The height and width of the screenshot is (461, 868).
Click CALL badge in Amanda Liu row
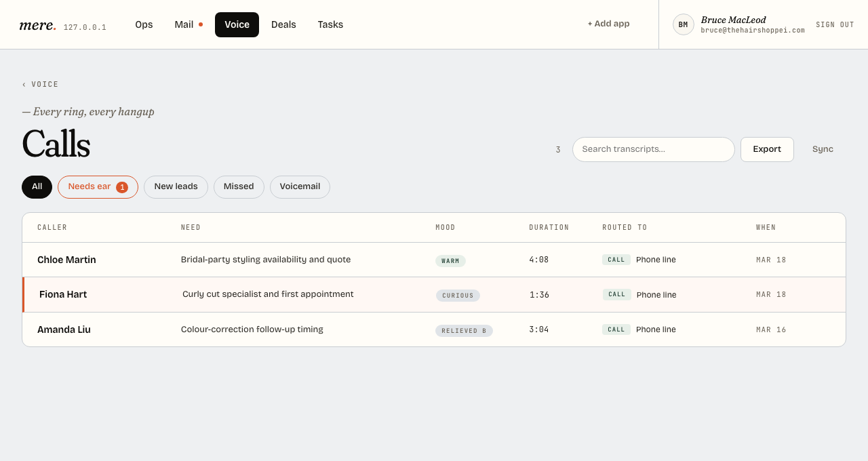pos(616,329)
